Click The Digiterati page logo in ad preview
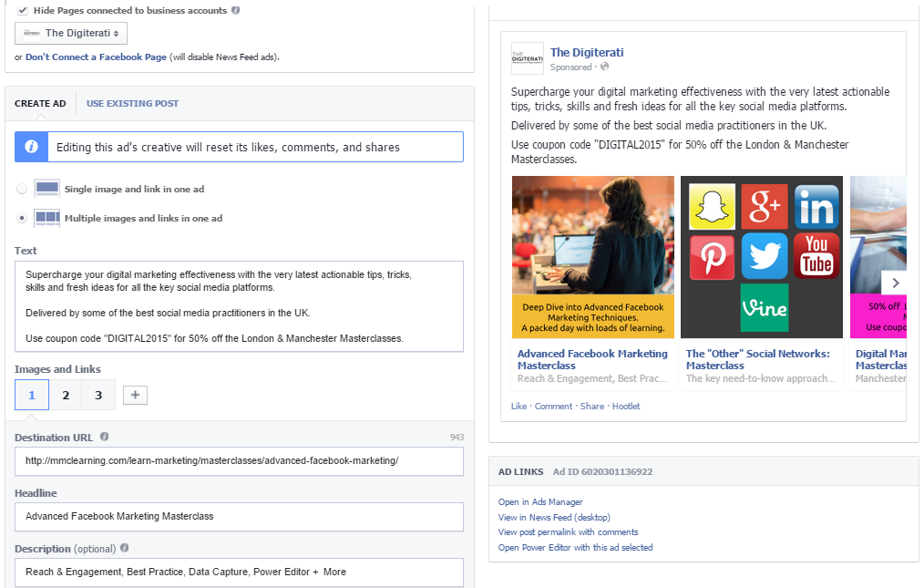Screen dimensions: 924x588 pos(528,58)
